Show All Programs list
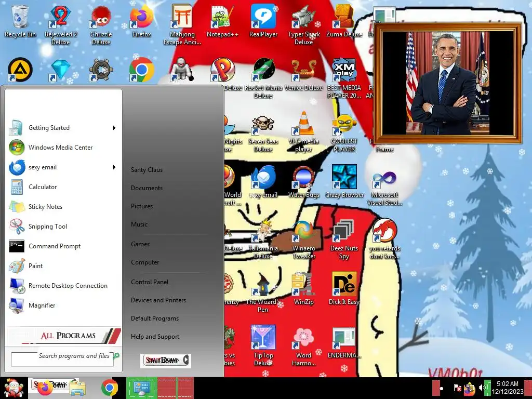The height and width of the screenshot is (399, 532). pyautogui.click(x=64, y=336)
